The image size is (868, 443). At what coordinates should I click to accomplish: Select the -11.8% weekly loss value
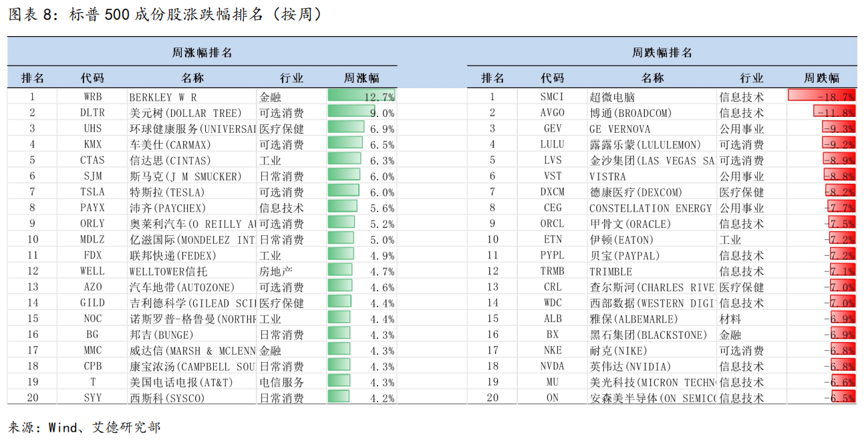(837, 113)
